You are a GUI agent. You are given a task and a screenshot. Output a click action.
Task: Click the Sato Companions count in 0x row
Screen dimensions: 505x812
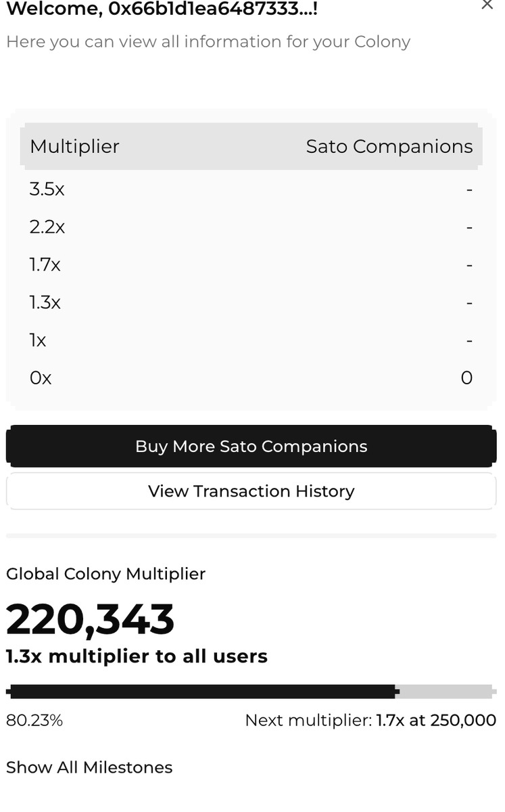[x=466, y=378]
